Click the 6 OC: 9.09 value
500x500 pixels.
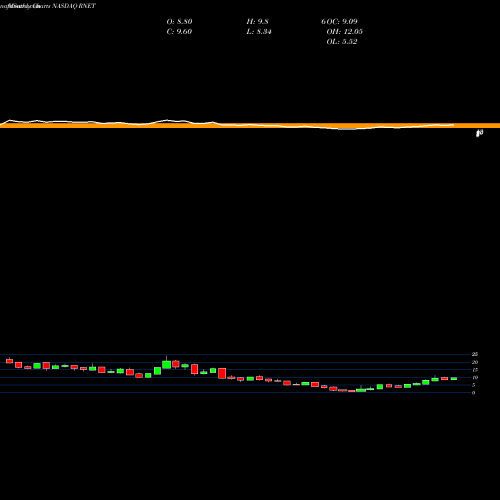tap(339, 22)
